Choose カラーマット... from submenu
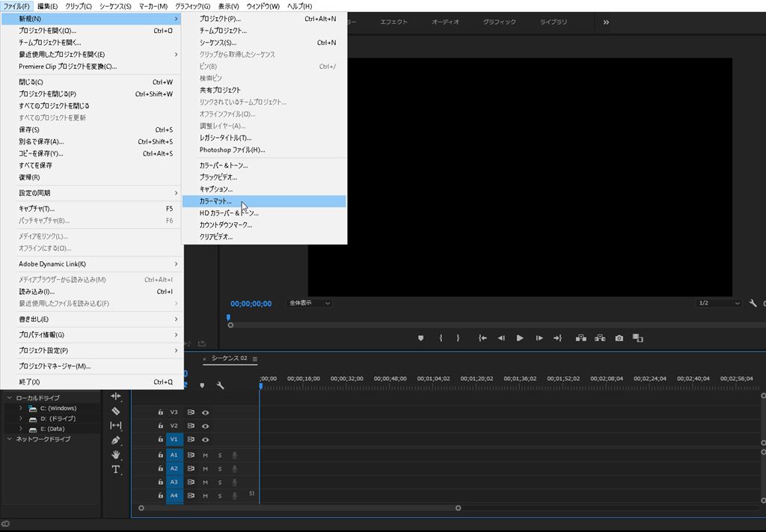 [264, 201]
